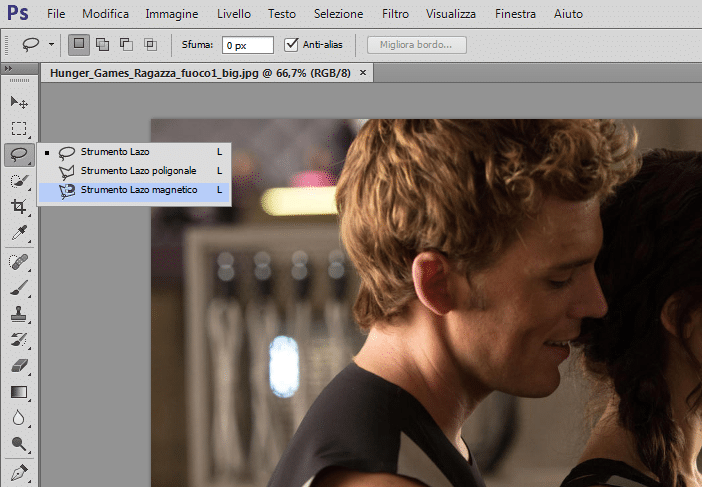Image resolution: width=702 pixels, height=487 pixels.
Task: Enable the intersect with selection mode
Action: coord(150,45)
